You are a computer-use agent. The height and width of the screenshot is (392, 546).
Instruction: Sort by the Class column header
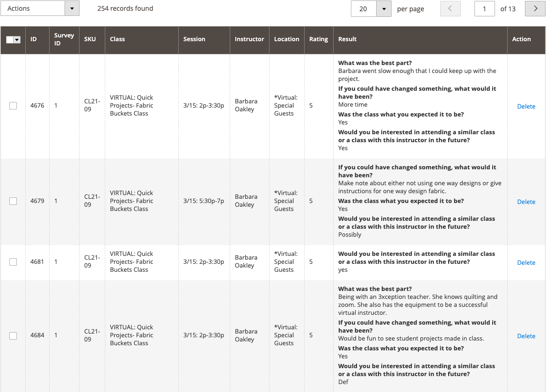click(x=117, y=39)
